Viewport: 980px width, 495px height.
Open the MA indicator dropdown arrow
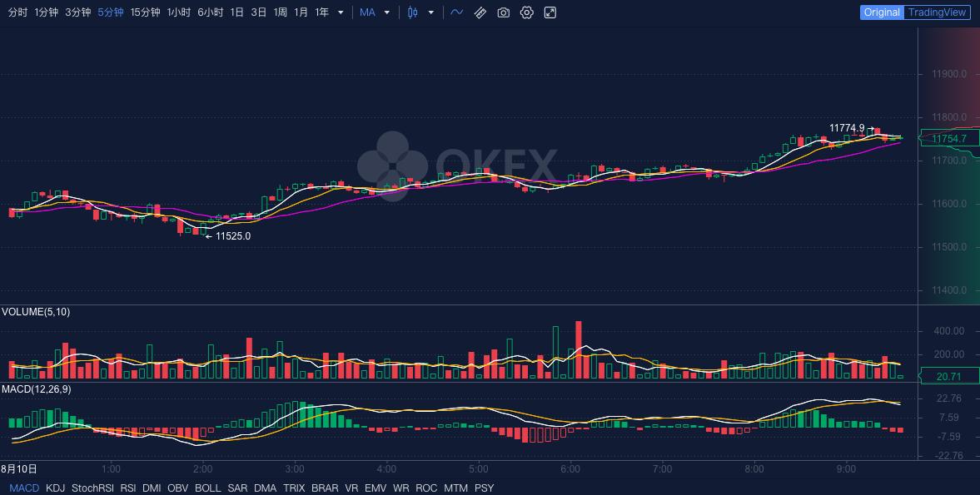(x=387, y=12)
